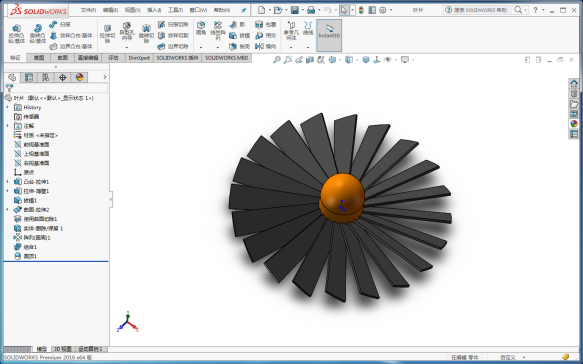The height and width of the screenshot is (364, 583).
Task: Choose the 抽壳 shell tool
Action: 239,46
